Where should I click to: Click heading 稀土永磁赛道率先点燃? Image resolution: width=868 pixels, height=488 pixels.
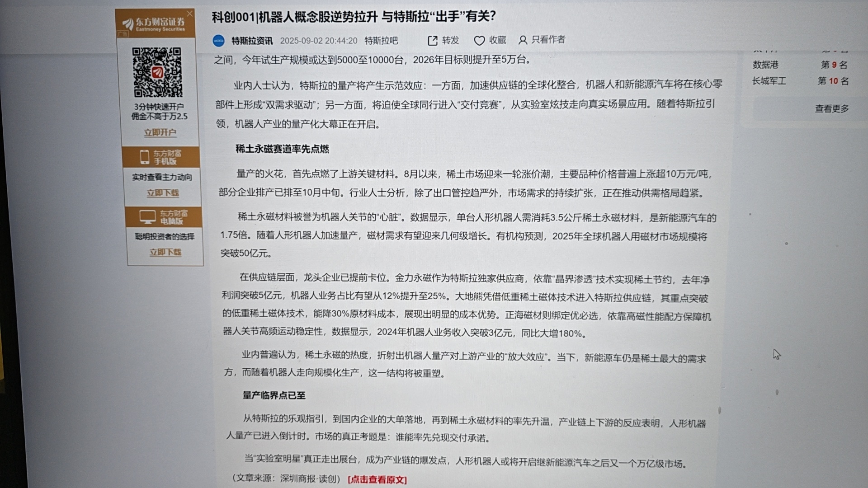[282, 149]
